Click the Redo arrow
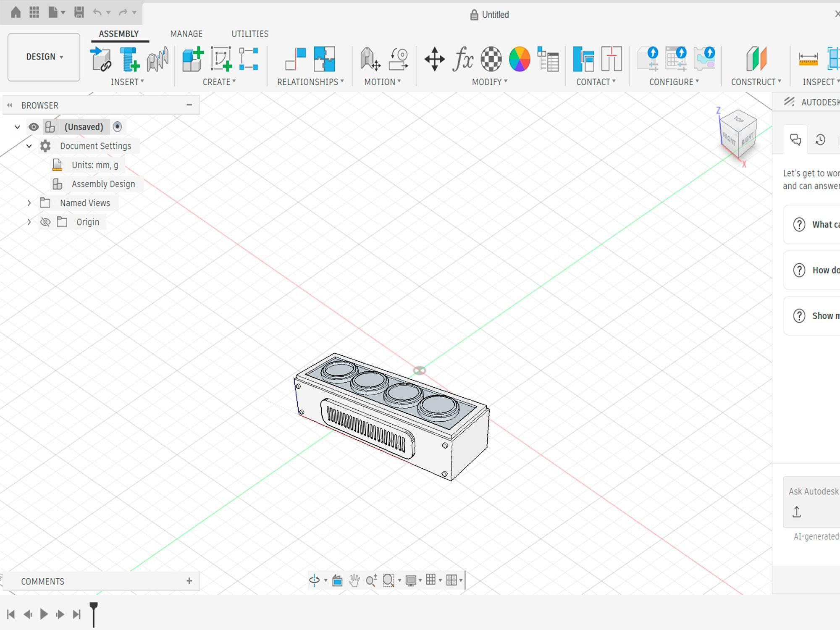 123,12
